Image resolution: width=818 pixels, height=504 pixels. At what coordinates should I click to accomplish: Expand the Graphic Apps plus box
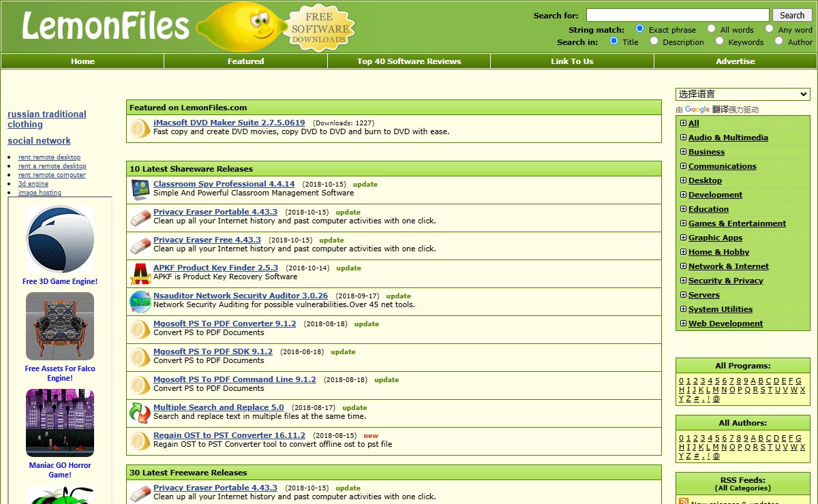[x=683, y=238]
